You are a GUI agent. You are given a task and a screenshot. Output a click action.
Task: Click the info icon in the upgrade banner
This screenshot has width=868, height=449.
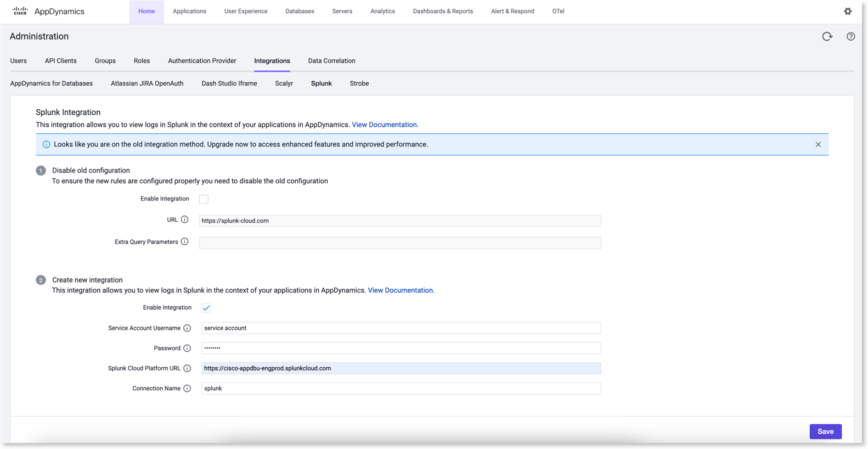pos(46,144)
